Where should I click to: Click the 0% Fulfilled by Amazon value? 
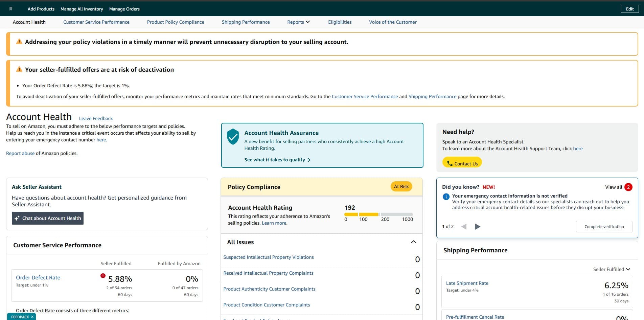[192, 279]
